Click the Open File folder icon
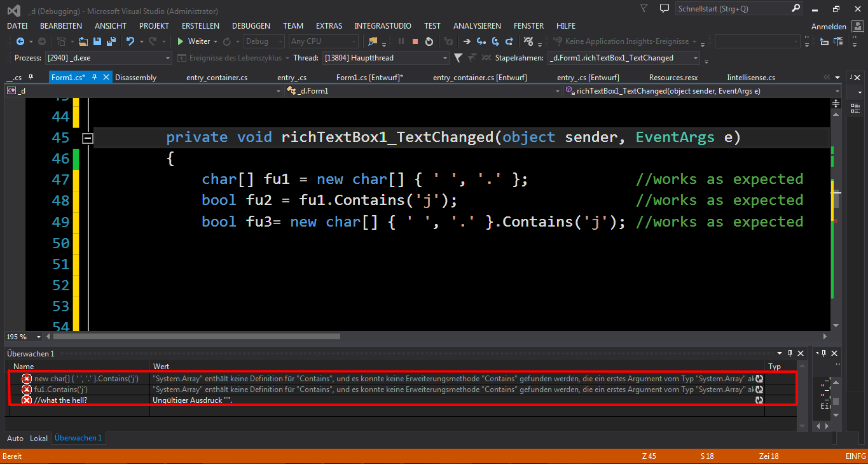Image resolution: width=868 pixels, height=464 pixels. (85, 41)
